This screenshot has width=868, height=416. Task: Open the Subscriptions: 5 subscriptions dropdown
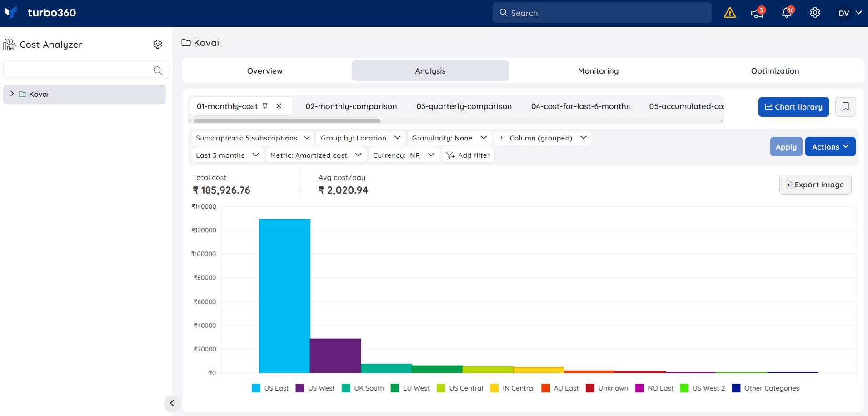click(x=253, y=138)
